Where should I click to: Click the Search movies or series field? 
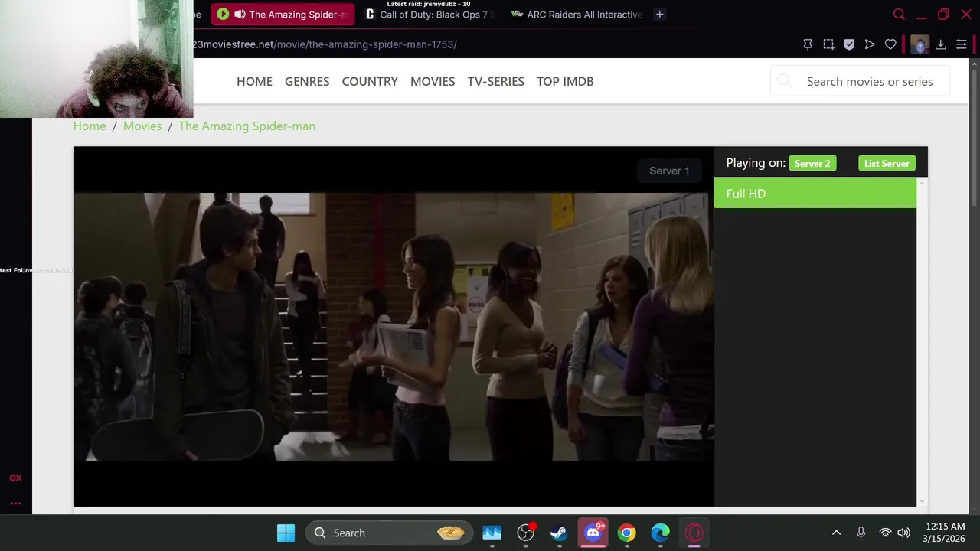[x=861, y=81]
